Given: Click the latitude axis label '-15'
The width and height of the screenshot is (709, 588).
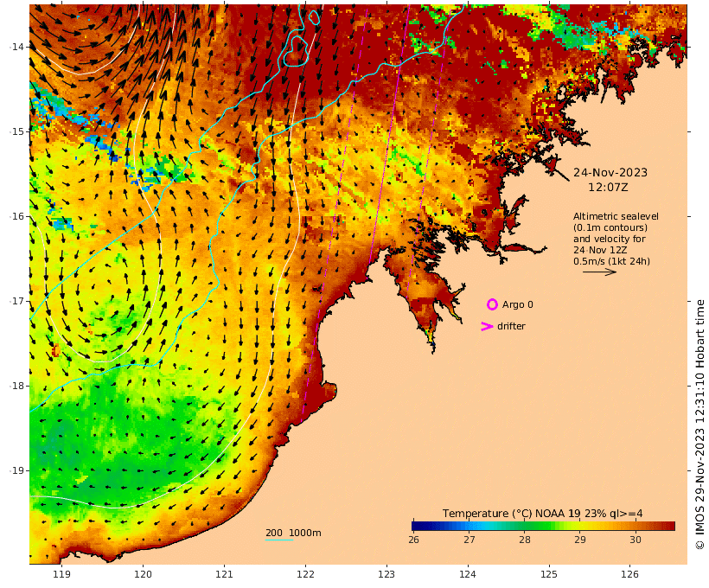Looking at the screenshot, I should pyautogui.click(x=16, y=131).
